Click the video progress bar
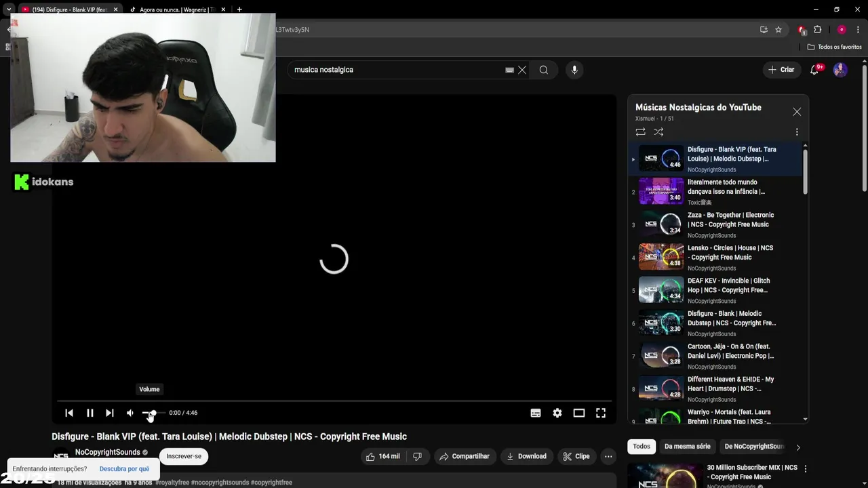868x488 pixels. tap(334, 401)
